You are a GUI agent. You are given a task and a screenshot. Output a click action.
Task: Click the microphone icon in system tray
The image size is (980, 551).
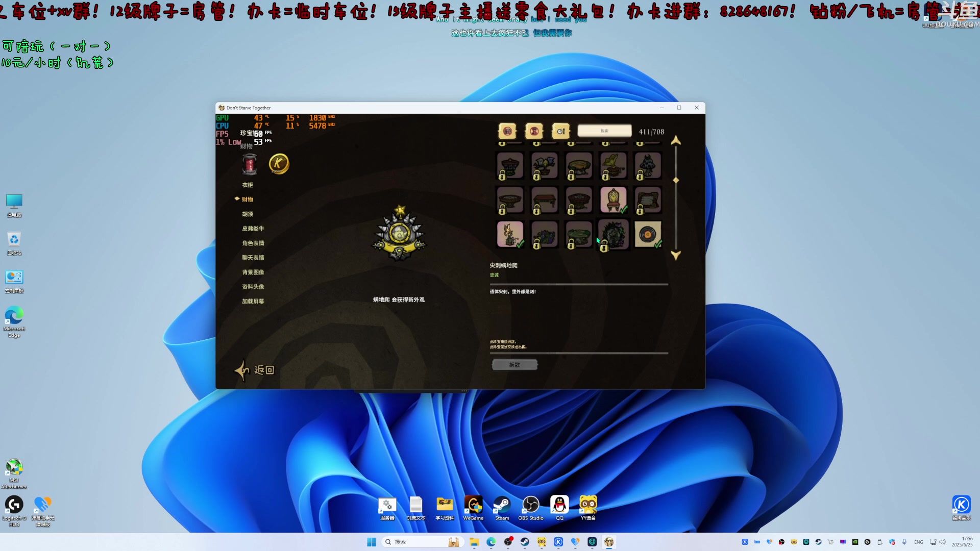[x=904, y=542]
